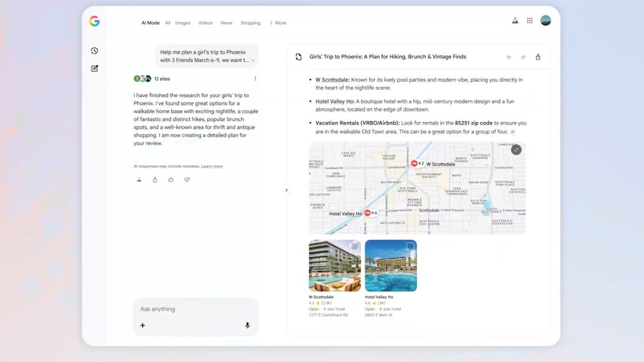Open Search Labs flask icon
This screenshot has width=644, height=362.
514,19
